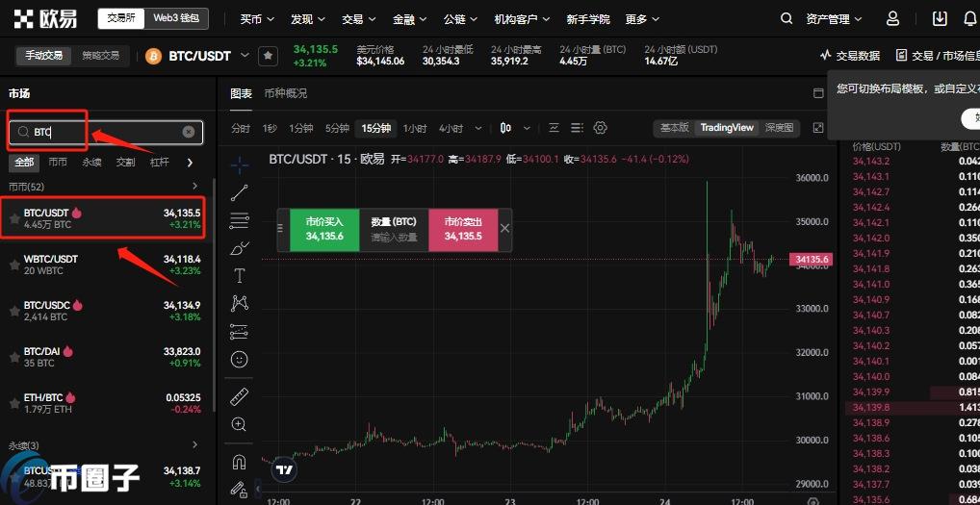
Task: Click the candlestick chart type icon
Action: coord(505,128)
